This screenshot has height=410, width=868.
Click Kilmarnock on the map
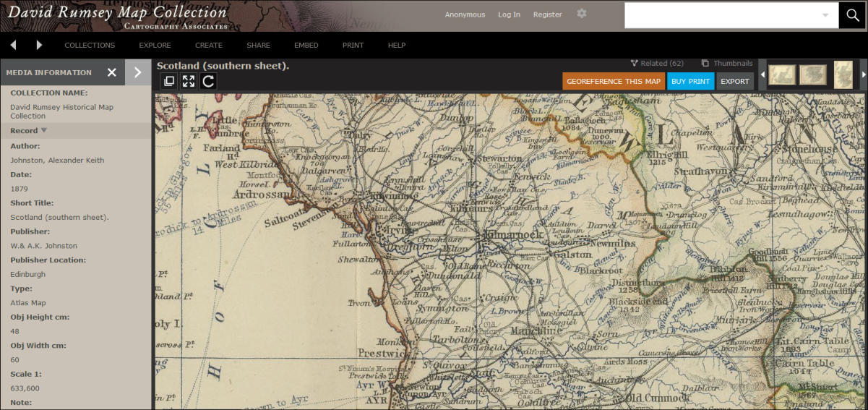(x=515, y=236)
